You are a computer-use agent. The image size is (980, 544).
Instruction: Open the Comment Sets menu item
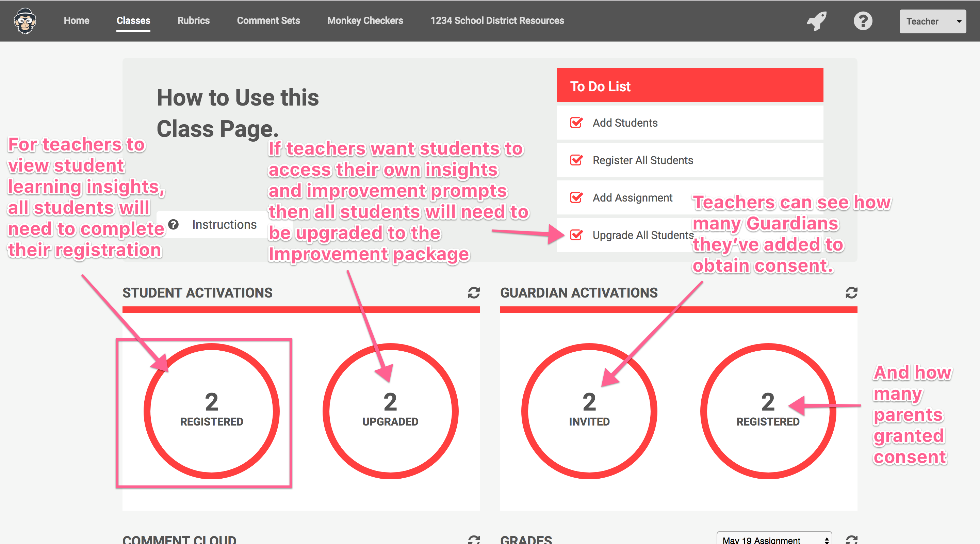click(268, 20)
